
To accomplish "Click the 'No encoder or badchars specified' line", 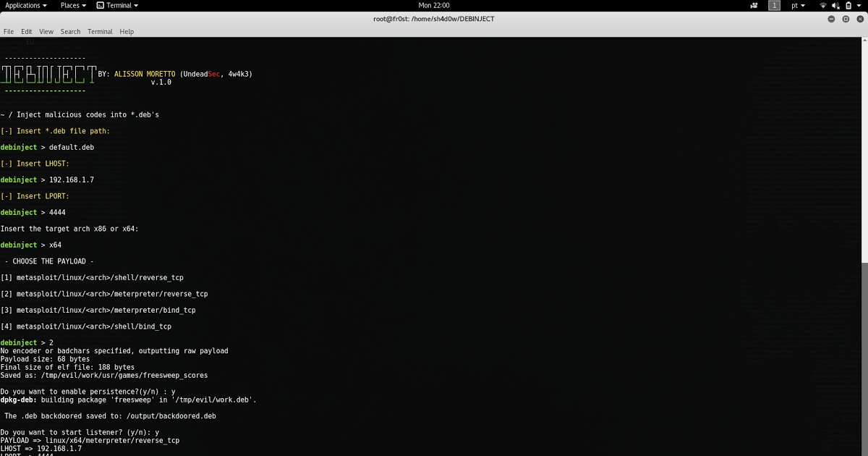I will tap(114, 351).
